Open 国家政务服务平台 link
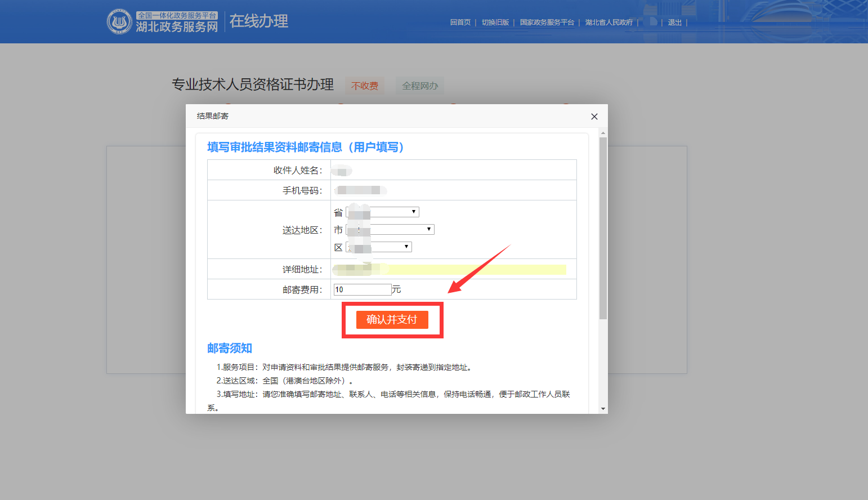Screen dimensions: 868x500 pyautogui.click(x=547, y=23)
